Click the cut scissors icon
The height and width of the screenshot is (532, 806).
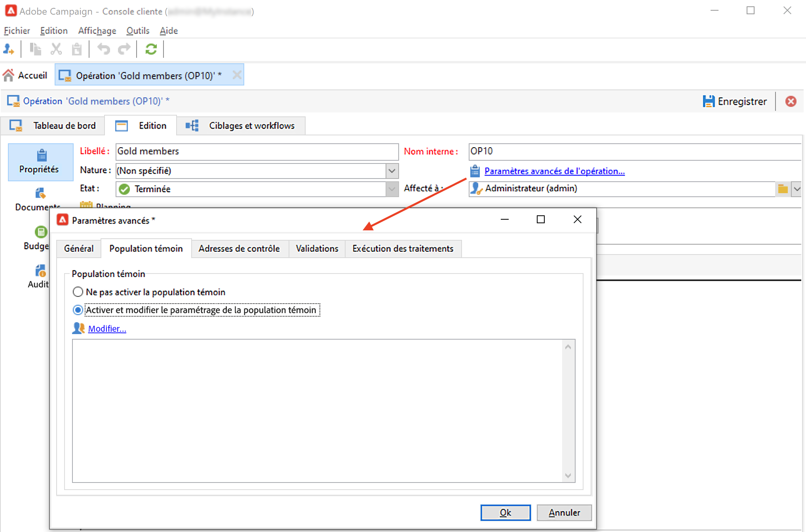coord(56,49)
